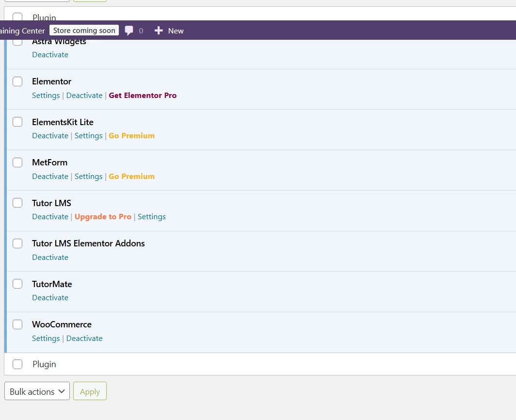Check the MetForm plugin checkbox
Screen dimensions: 516x420
point(17,162)
